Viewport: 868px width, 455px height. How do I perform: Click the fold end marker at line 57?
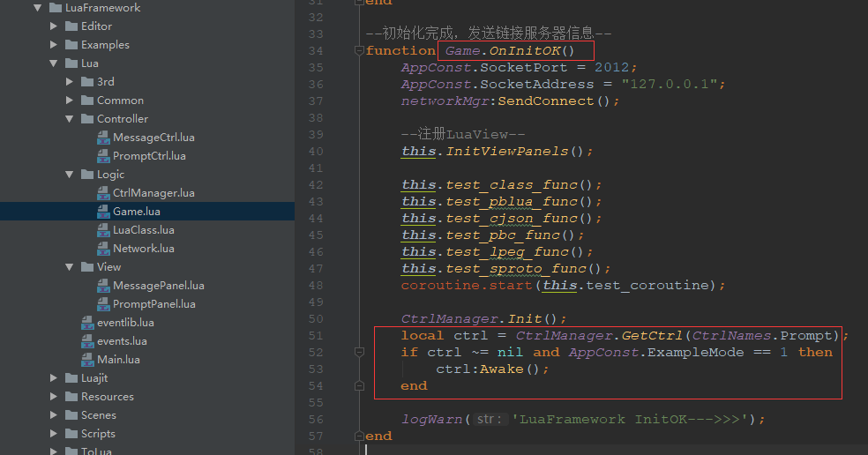359,436
